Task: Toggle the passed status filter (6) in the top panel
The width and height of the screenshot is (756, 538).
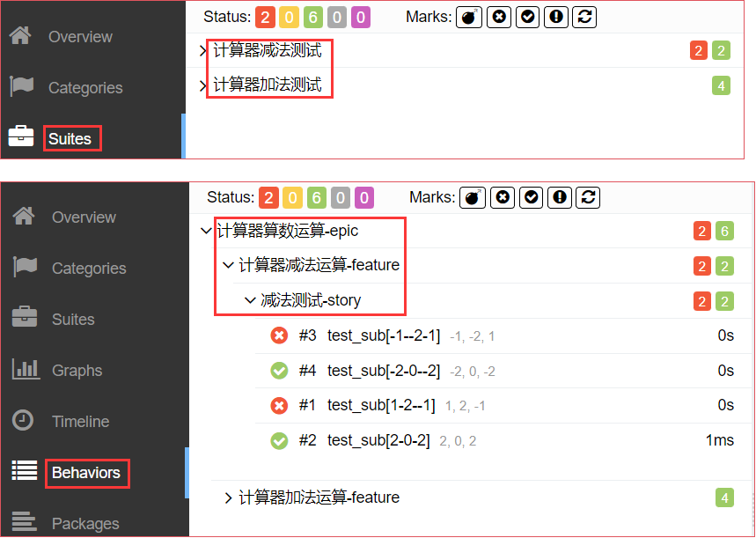Action: pyautogui.click(x=313, y=18)
